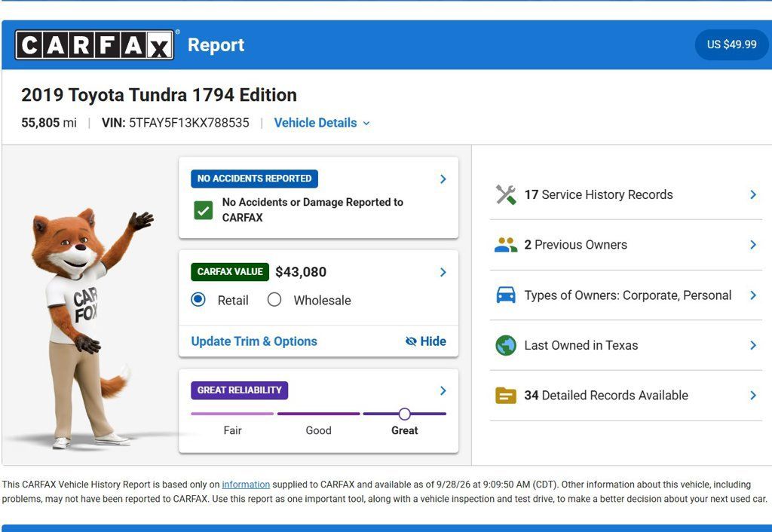Viewport: 772px width, 532px height.
Task: Click the US $49.99 price button
Action: pyautogui.click(x=731, y=44)
